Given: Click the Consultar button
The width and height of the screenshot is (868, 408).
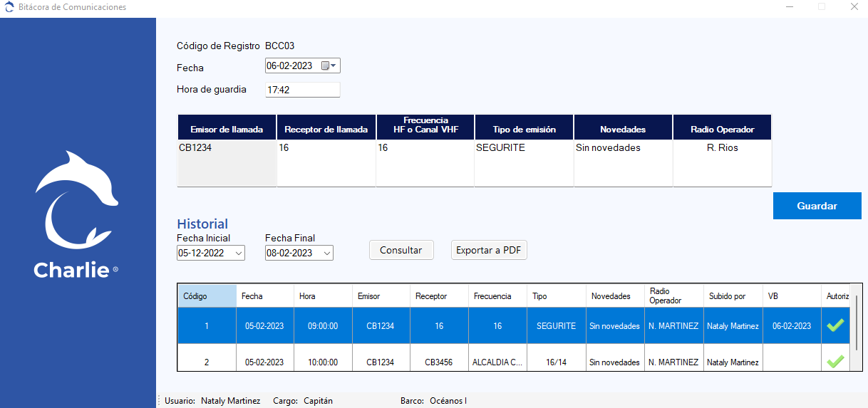Looking at the screenshot, I should point(401,250).
